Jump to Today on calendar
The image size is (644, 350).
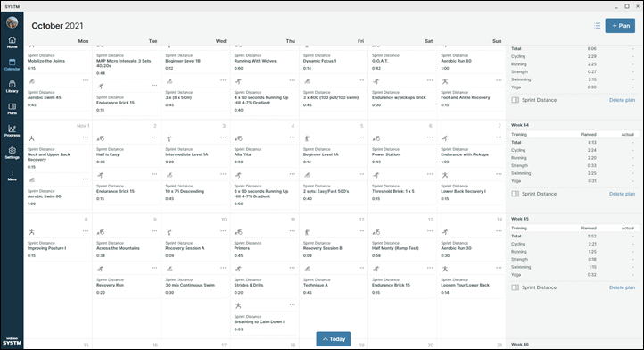pyautogui.click(x=334, y=339)
